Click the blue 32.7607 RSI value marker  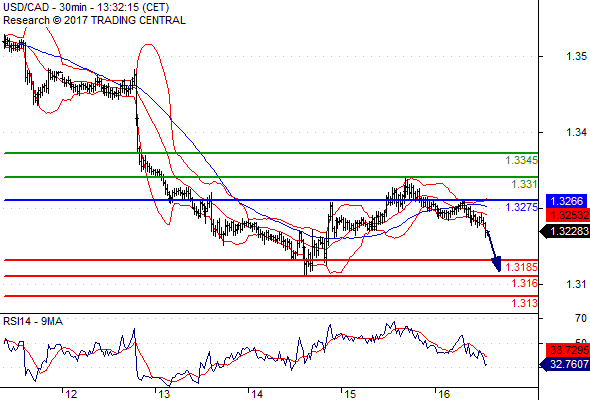coord(565,364)
